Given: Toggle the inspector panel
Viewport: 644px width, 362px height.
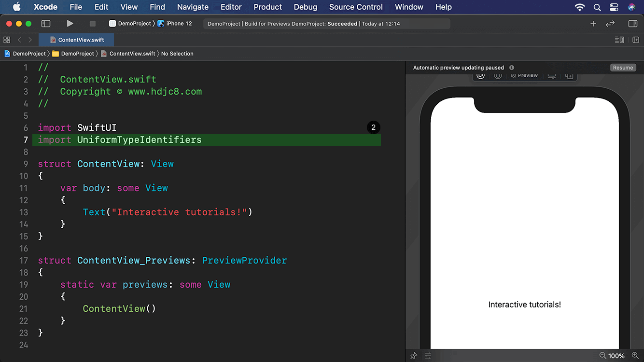Looking at the screenshot, I should pos(633,23).
